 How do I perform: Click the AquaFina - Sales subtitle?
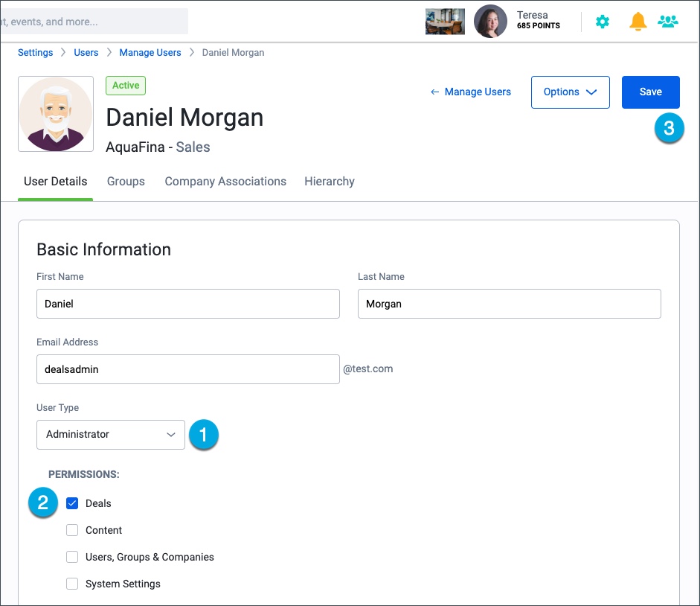point(158,147)
